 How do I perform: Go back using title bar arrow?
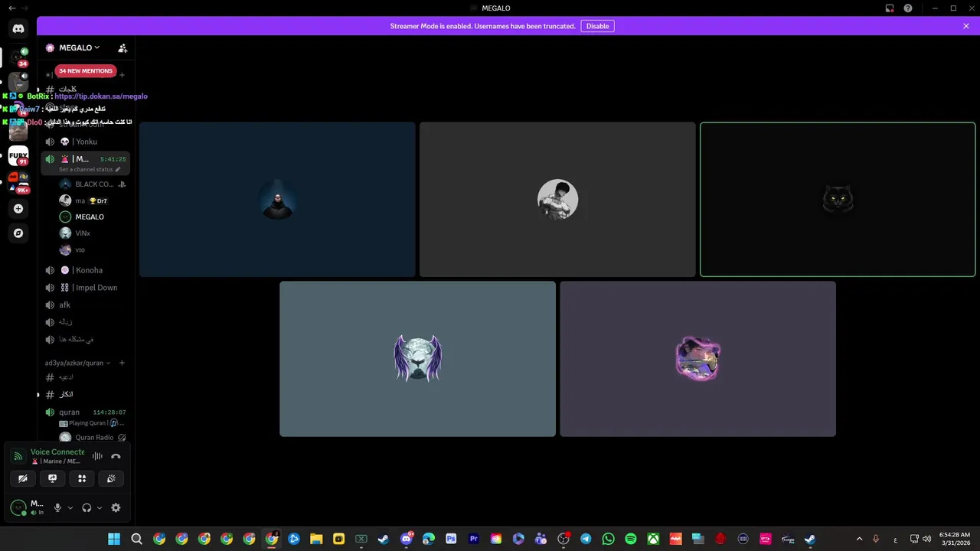click(11, 8)
